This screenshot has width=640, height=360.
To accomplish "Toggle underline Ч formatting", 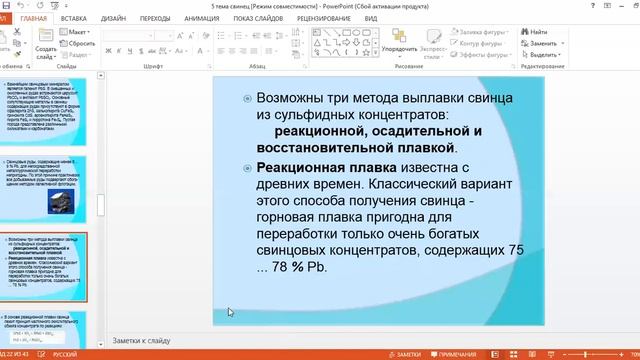I will tap(130, 51).
